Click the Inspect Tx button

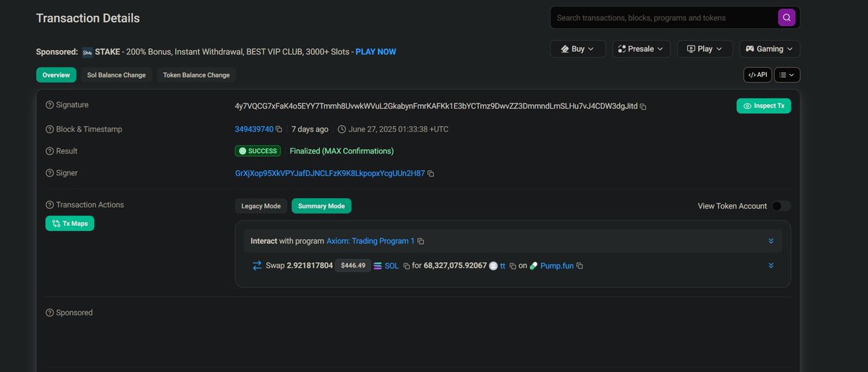tap(764, 106)
